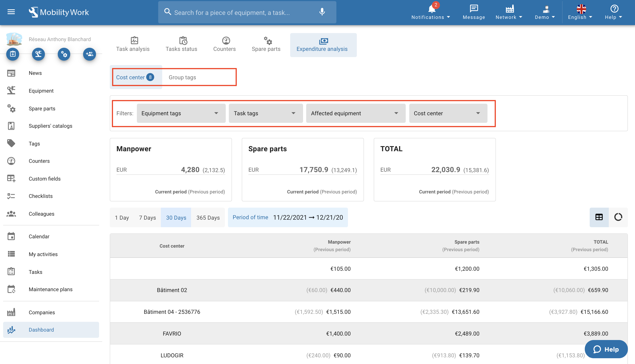Open the Equipment tags filter dropdown
Screen dimensions: 635x364
[181, 113]
